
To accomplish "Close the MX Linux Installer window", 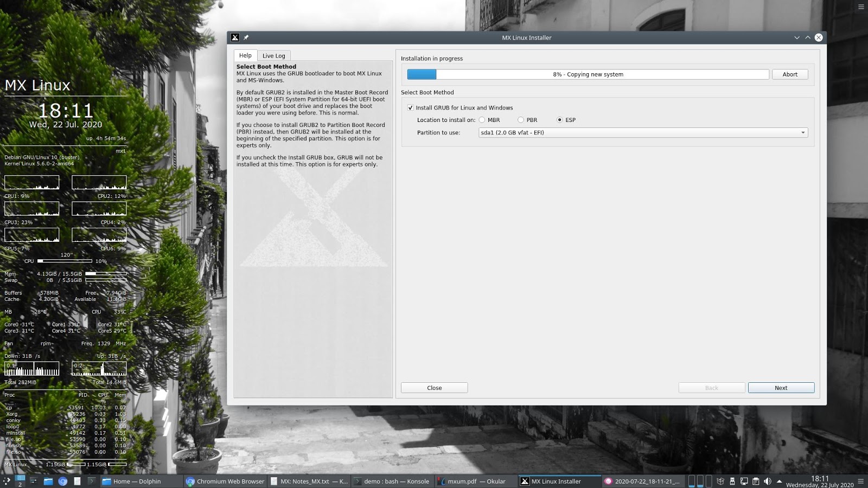I will tap(819, 37).
